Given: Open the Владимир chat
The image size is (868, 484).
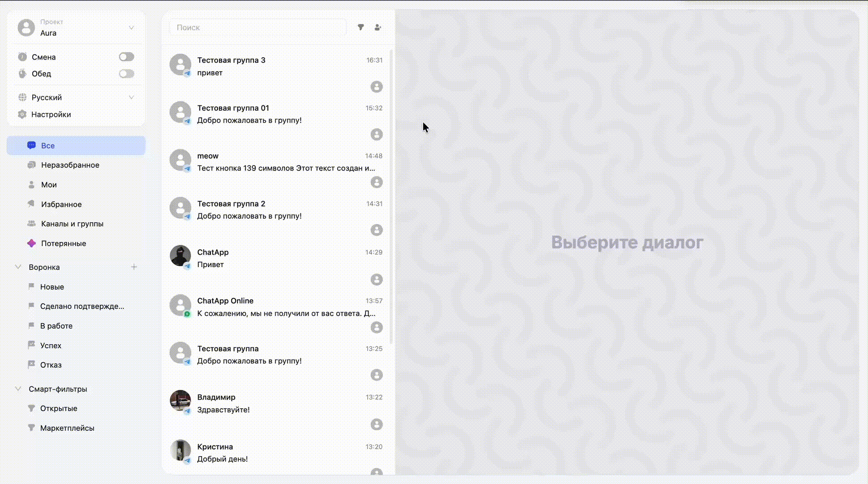Looking at the screenshot, I should pos(278,403).
